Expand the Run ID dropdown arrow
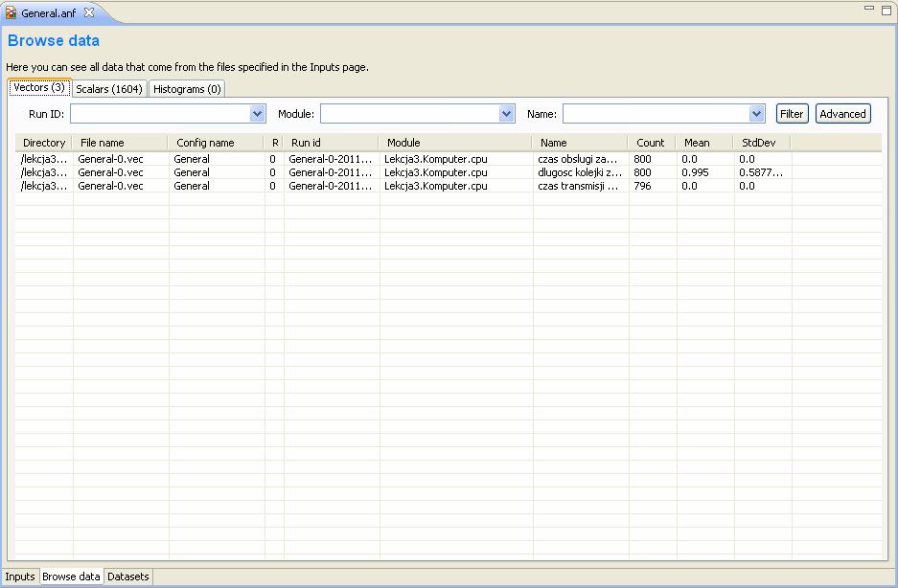This screenshot has width=898, height=588. coord(258,113)
